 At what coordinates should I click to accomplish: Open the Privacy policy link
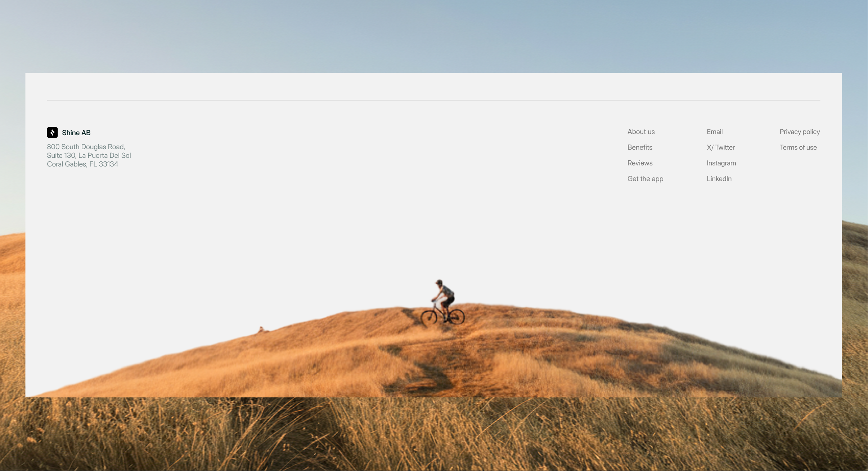(799, 132)
